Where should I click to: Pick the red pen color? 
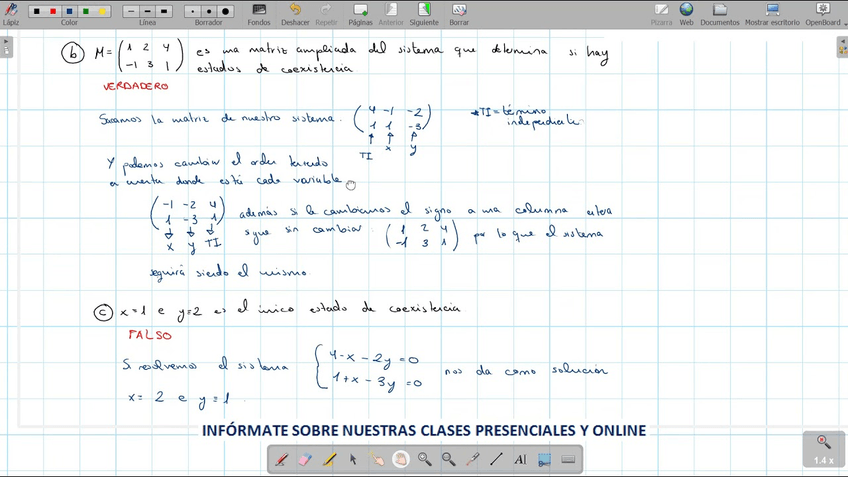point(53,11)
